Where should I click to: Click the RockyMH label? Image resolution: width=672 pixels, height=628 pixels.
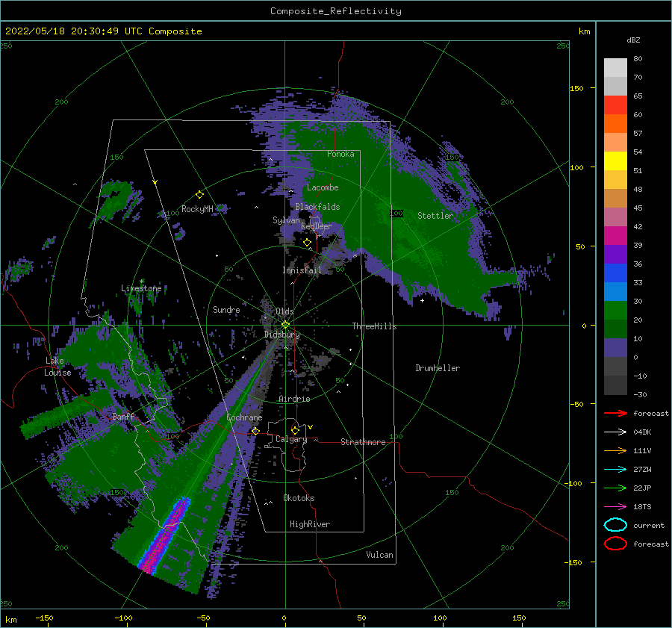(197, 209)
